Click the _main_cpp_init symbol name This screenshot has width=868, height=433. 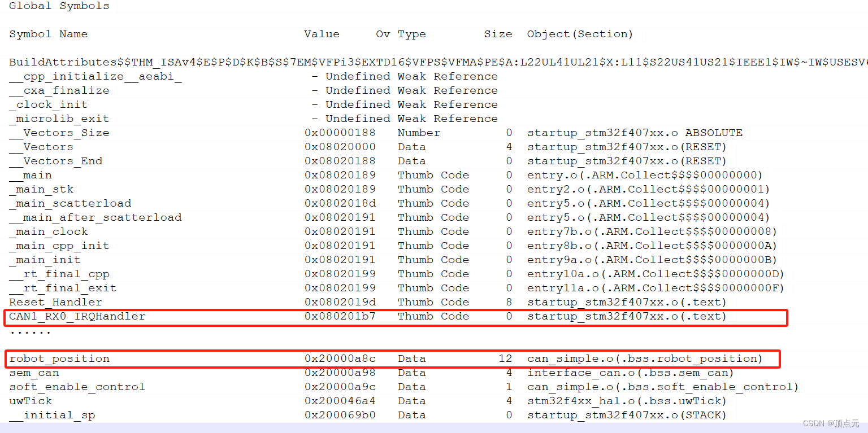coord(59,246)
